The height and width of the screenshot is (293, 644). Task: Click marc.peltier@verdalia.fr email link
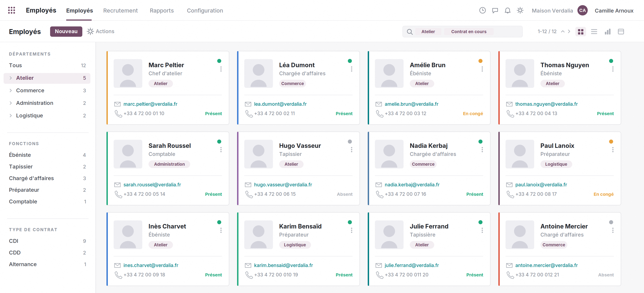click(150, 104)
